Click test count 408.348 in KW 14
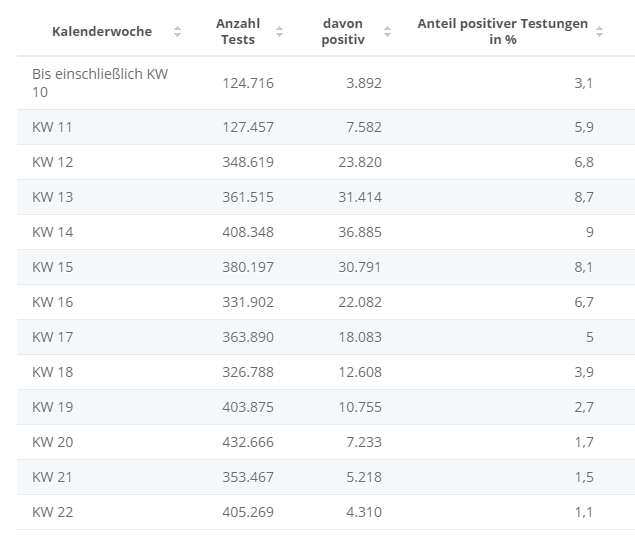 247,232
